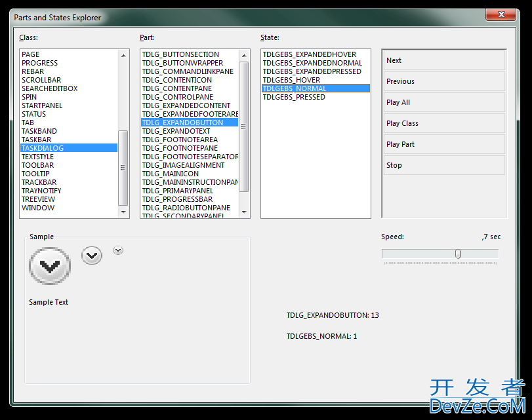Select TDLG_MAINICON part
The height and width of the screenshot is (420, 532).
point(190,174)
